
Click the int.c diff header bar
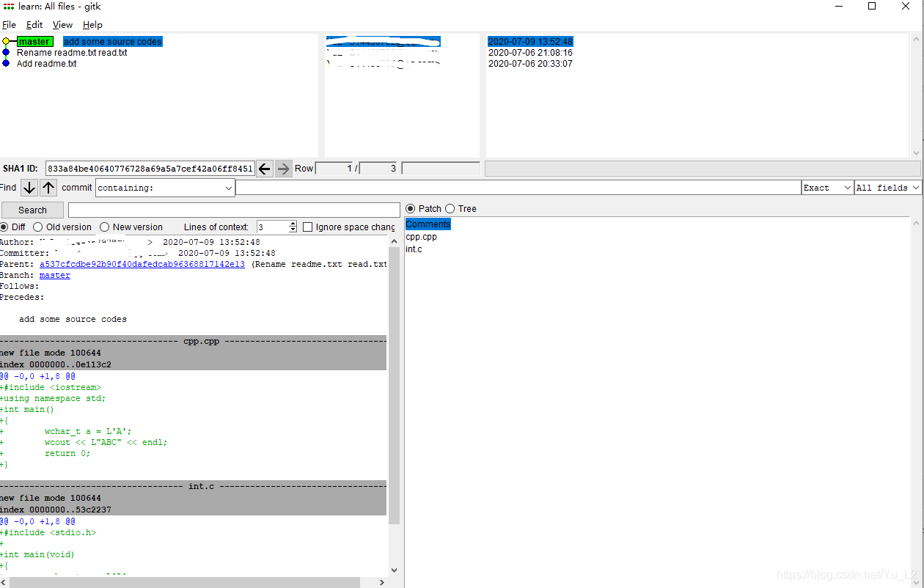[194, 486]
